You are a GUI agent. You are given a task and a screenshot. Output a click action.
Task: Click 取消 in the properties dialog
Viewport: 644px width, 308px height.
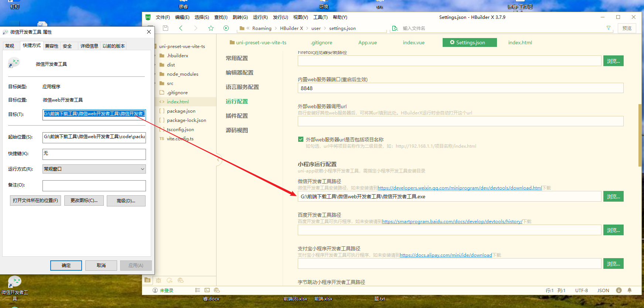[101, 265]
